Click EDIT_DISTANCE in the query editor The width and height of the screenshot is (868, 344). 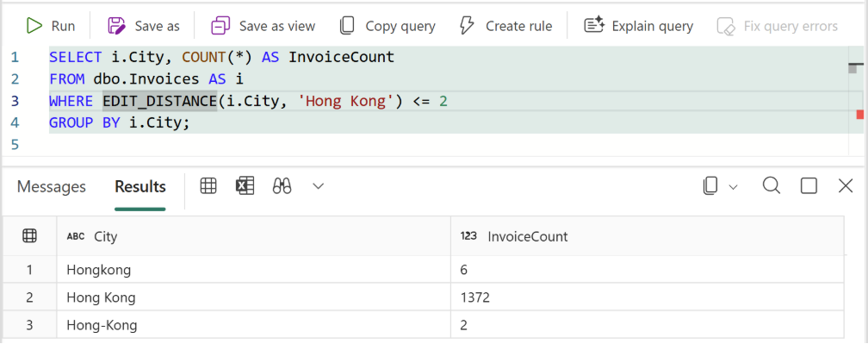point(160,102)
